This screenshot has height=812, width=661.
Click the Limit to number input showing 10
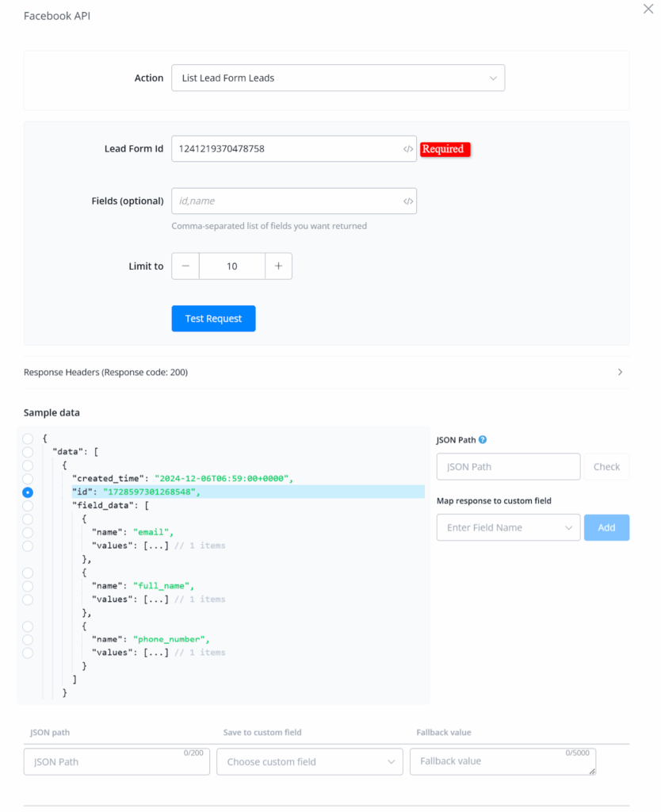pyautogui.click(x=231, y=266)
